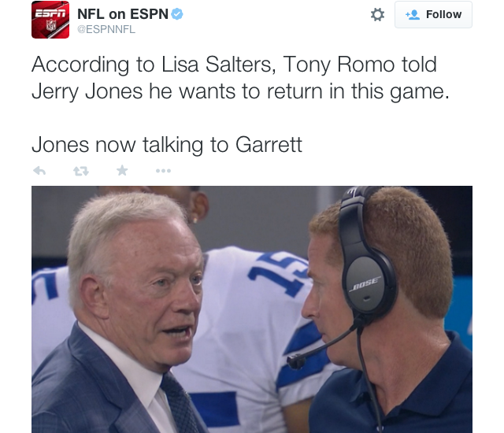Favorite the tweet with the star
Viewport: 504px width, 433px height.
click(122, 171)
